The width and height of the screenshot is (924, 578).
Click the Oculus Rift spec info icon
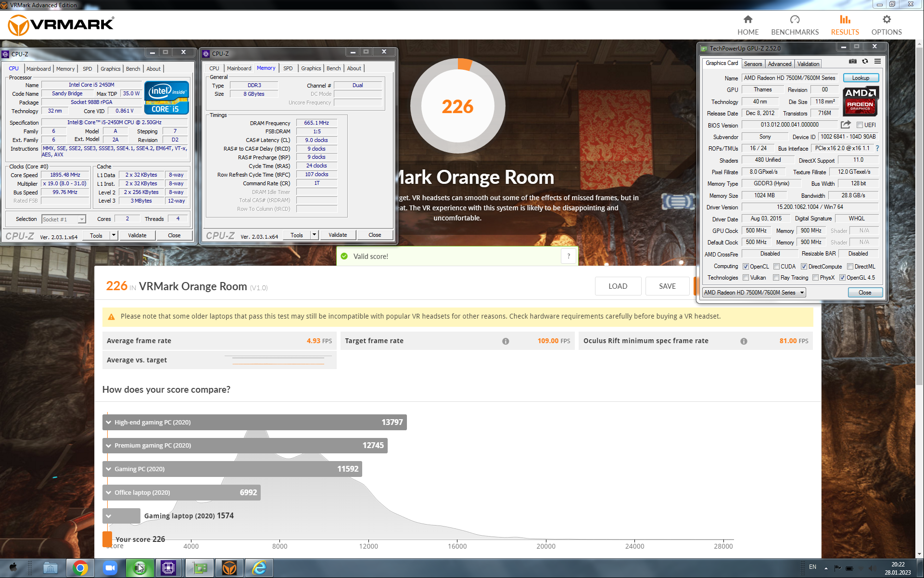[x=744, y=341]
